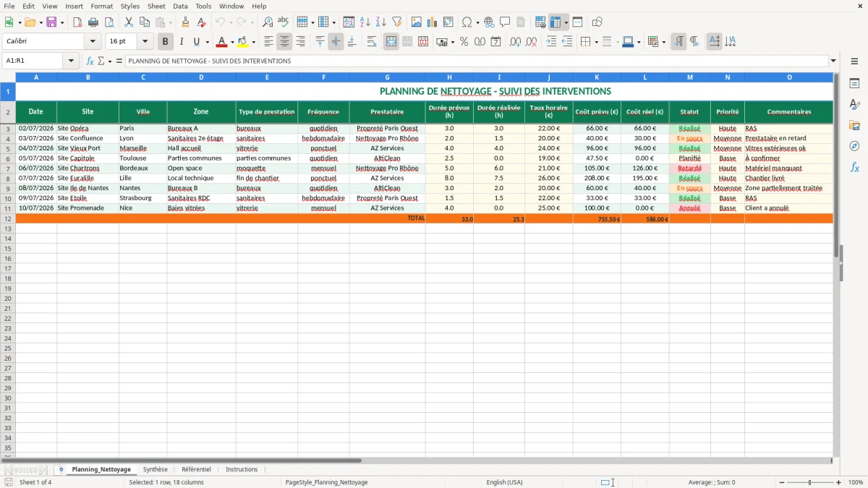Viewport: 868px width, 488px height.
Task: Open the Sheet menu
Action: (x=156, y=6)
